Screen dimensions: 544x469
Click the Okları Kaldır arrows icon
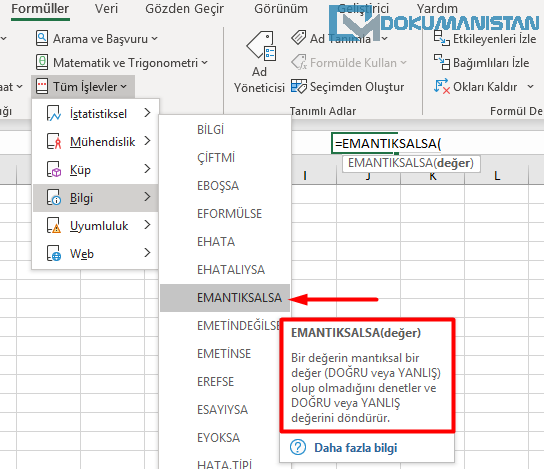441,86
